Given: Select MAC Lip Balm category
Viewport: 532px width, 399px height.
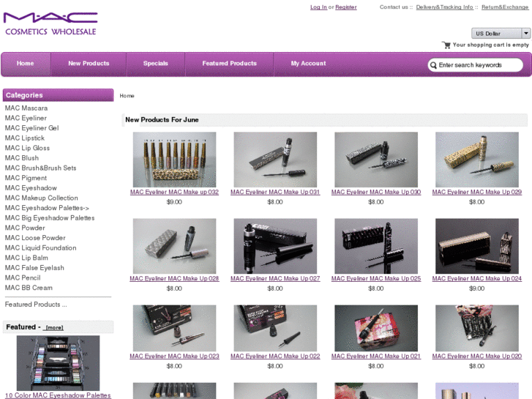Looking at the screenshot, I should tap(26, 258).
